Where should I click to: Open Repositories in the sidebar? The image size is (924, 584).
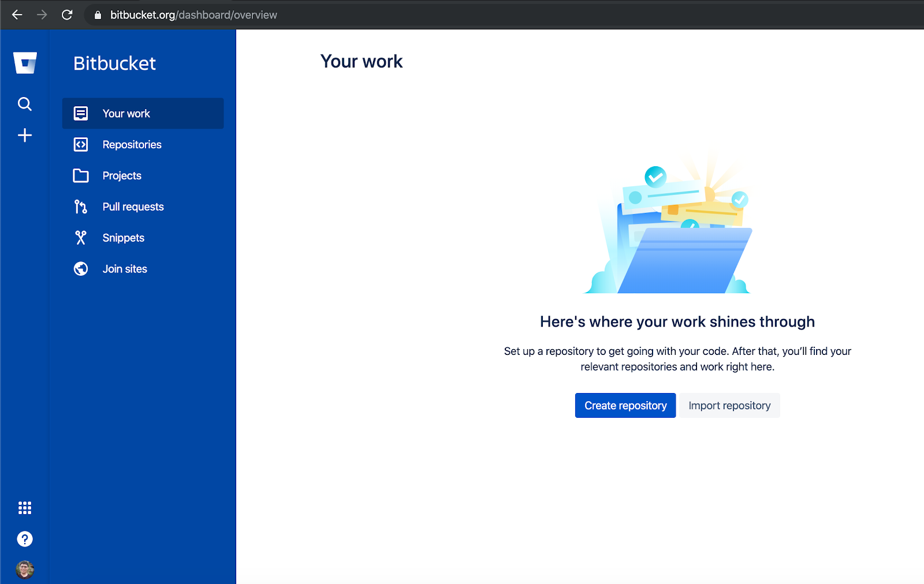[143, 145]
